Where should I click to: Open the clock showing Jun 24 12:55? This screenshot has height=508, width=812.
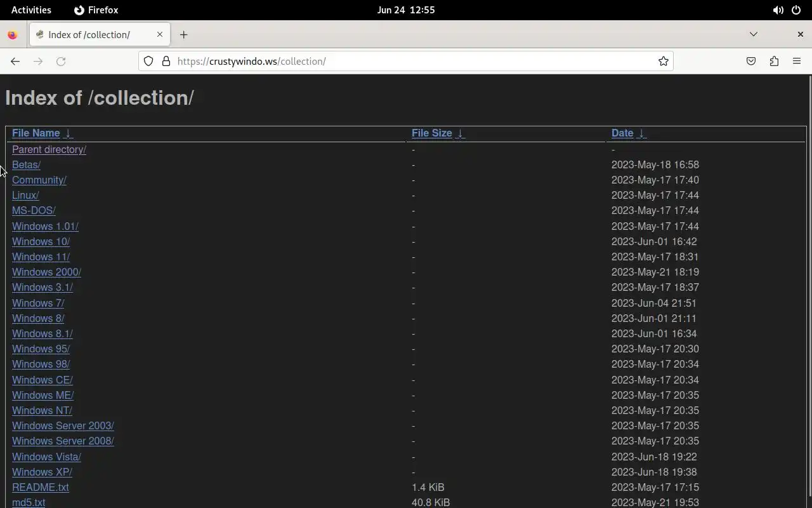click(406, 10)
